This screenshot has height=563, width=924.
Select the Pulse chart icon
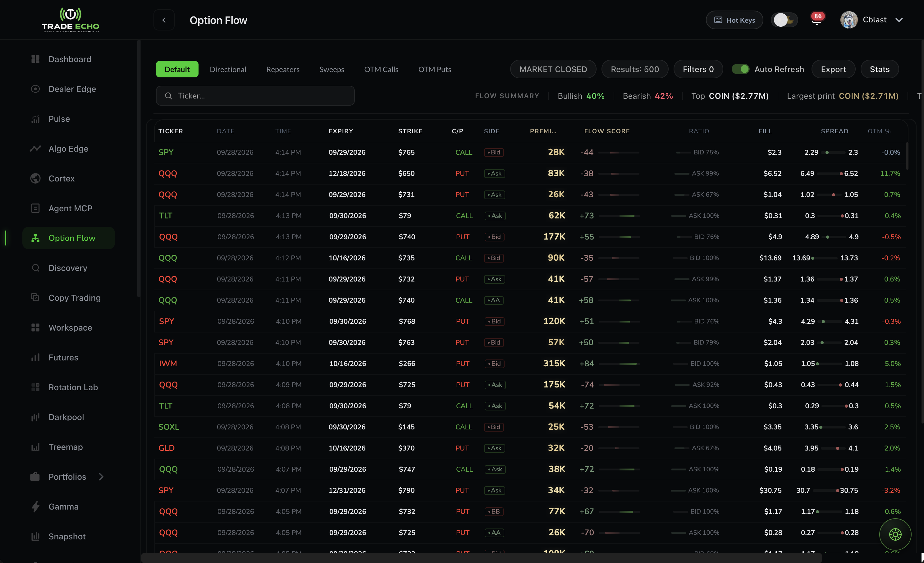point(35,119)
